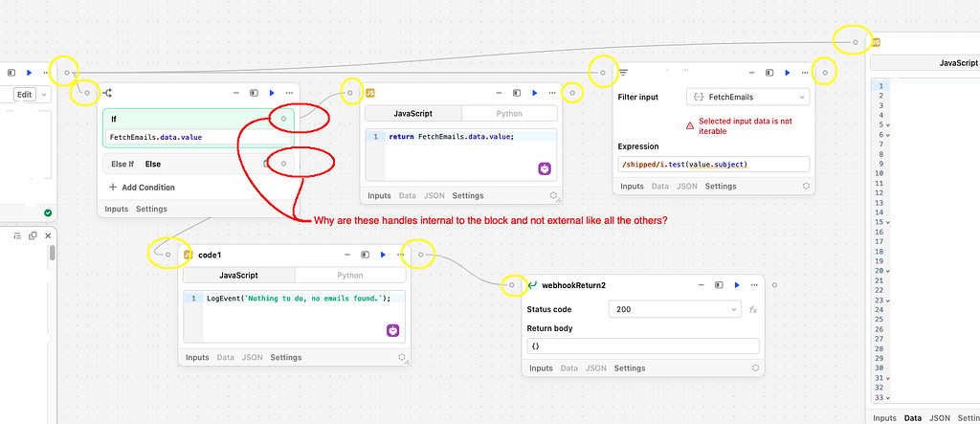
Task: Open webhookReturn2 more options menu
Action: point(754,284)
